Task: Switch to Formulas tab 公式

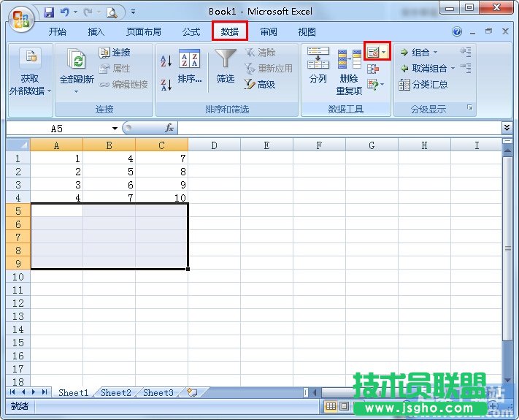Action: [191, 32]
